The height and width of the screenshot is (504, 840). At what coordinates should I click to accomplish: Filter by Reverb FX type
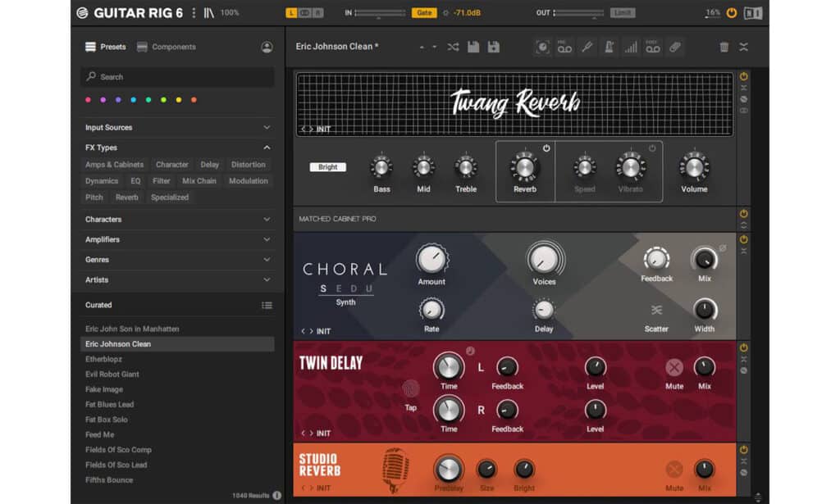tap(127, 198)
